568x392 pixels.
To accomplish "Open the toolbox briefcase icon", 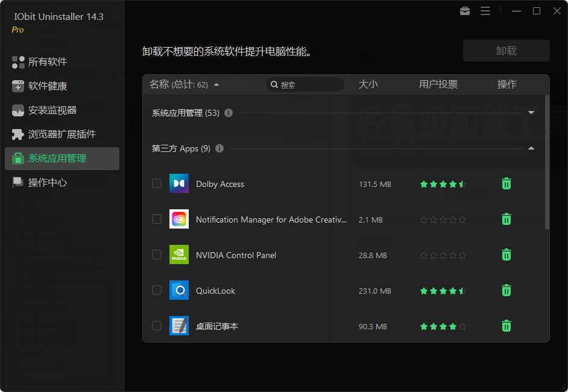I will 465,11.
